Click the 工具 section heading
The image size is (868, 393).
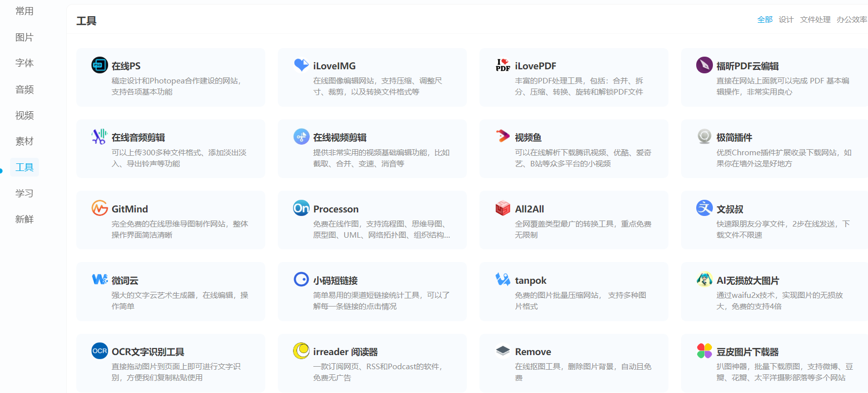(86, 21)
